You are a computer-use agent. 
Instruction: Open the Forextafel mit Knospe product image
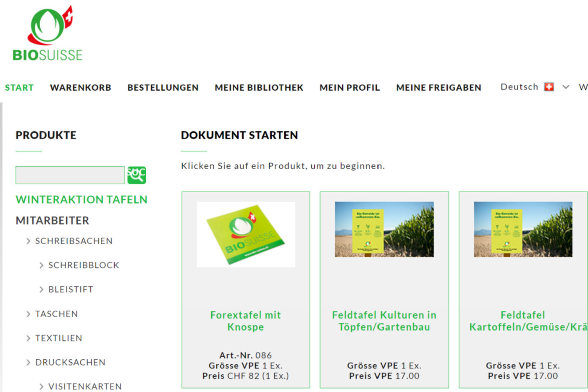click(246, 234)
